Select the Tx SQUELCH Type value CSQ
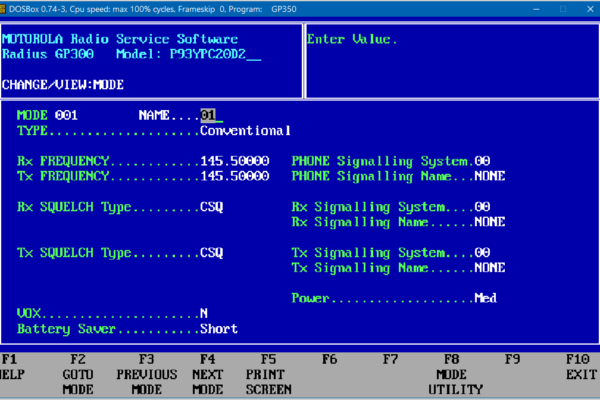 212,253
